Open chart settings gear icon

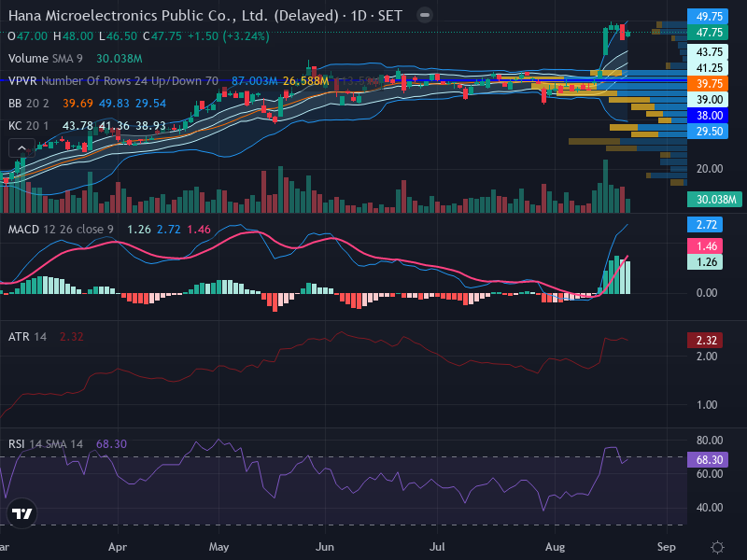(717, 547)
